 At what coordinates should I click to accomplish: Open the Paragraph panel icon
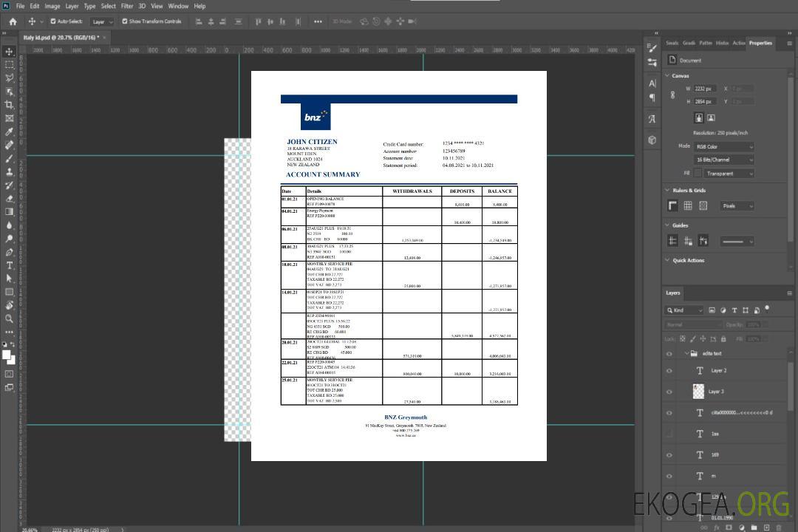click(x=652, y=98)
